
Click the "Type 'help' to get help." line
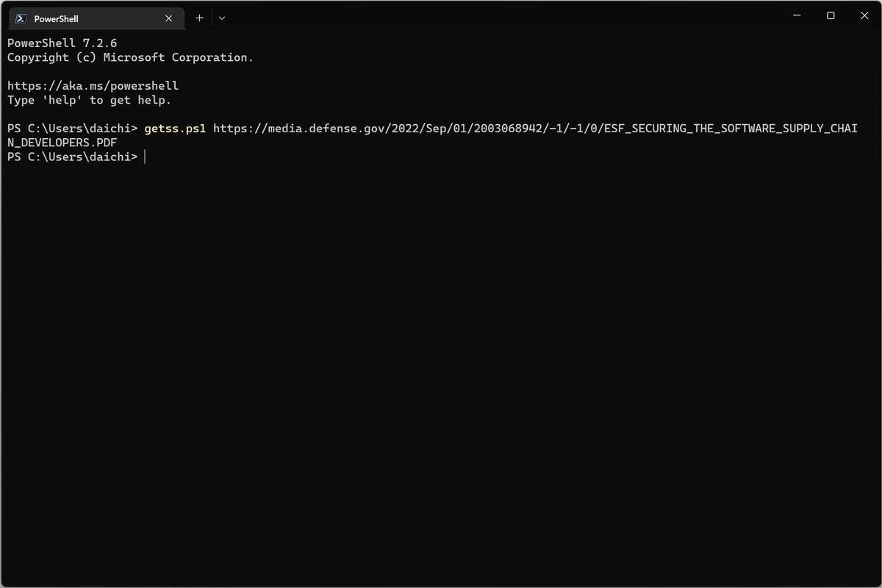(89, 101)
